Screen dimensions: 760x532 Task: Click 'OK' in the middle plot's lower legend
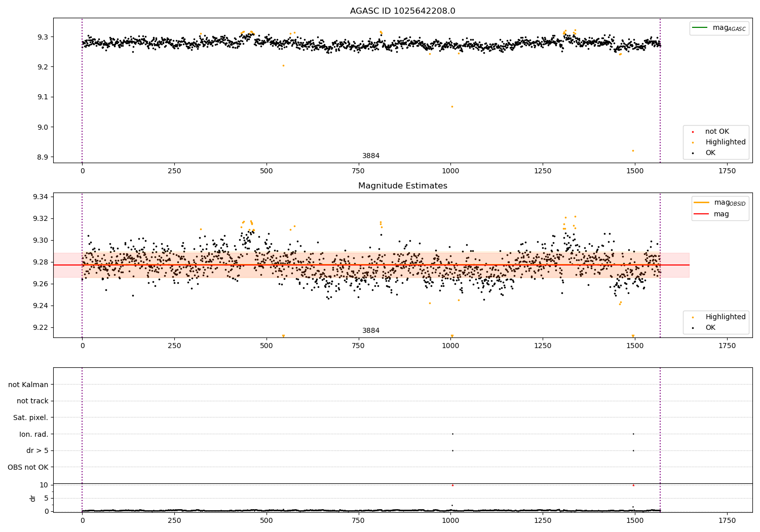(710, 328)
